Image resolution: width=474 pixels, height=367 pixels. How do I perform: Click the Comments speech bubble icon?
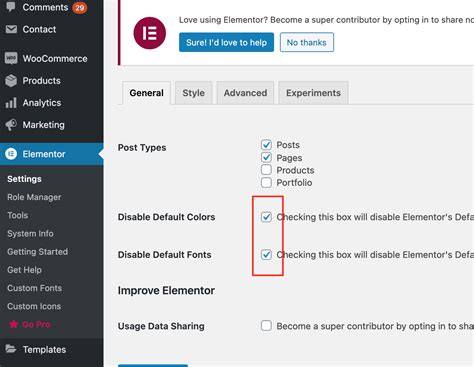coord(11,7)
